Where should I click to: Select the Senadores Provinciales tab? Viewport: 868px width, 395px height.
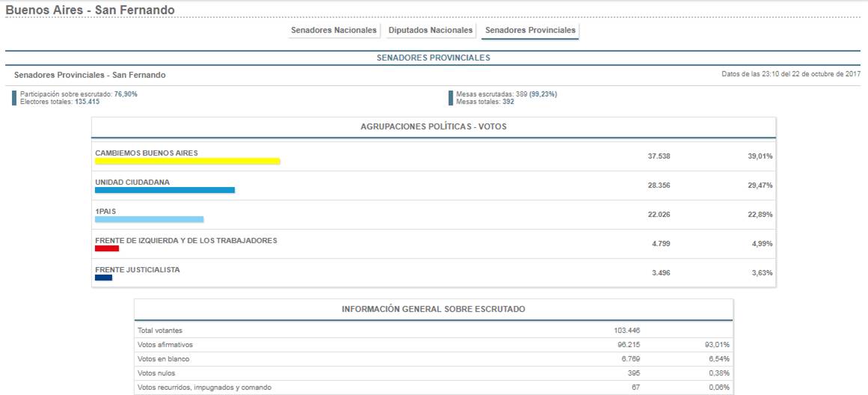[530, 31]
